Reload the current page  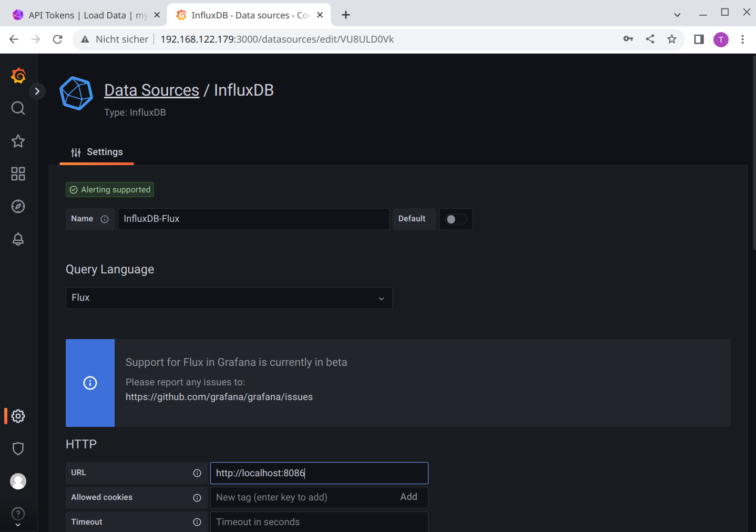[58, 39]
